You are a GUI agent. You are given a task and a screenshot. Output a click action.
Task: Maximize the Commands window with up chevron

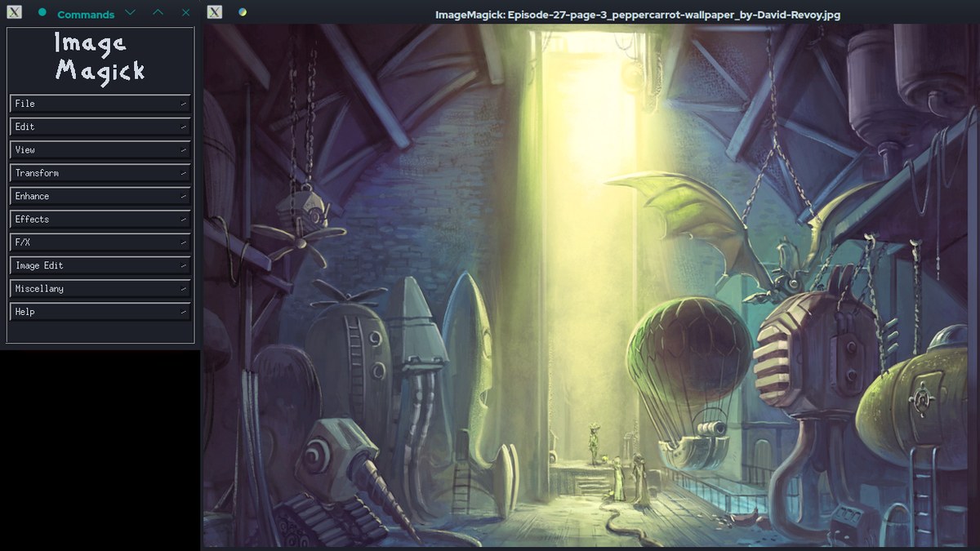coord(158,13)
